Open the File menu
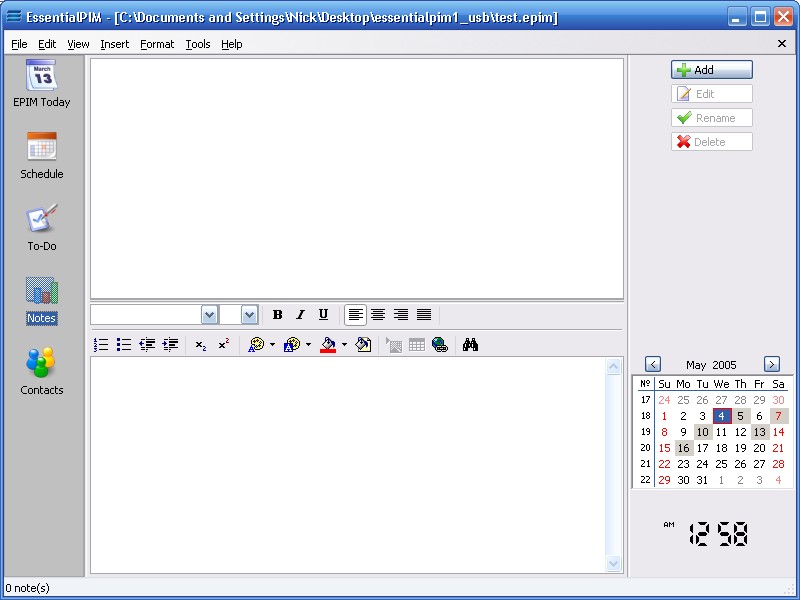 (x=19, y=44)
